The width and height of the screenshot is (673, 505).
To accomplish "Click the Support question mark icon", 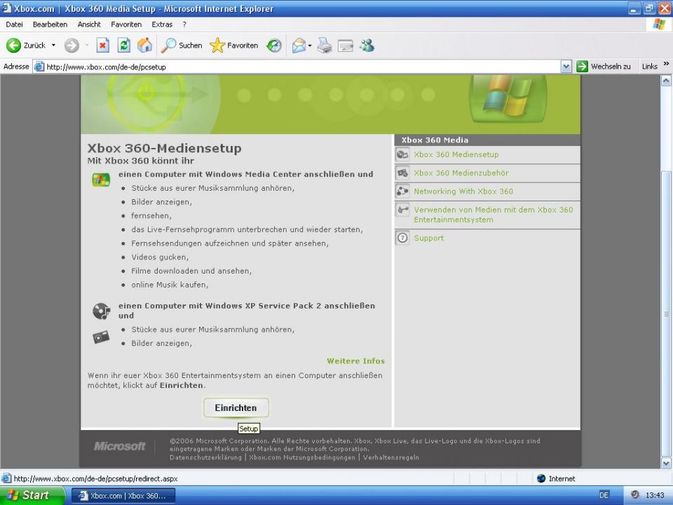I will pyautogui.click(x=403, y=238).
